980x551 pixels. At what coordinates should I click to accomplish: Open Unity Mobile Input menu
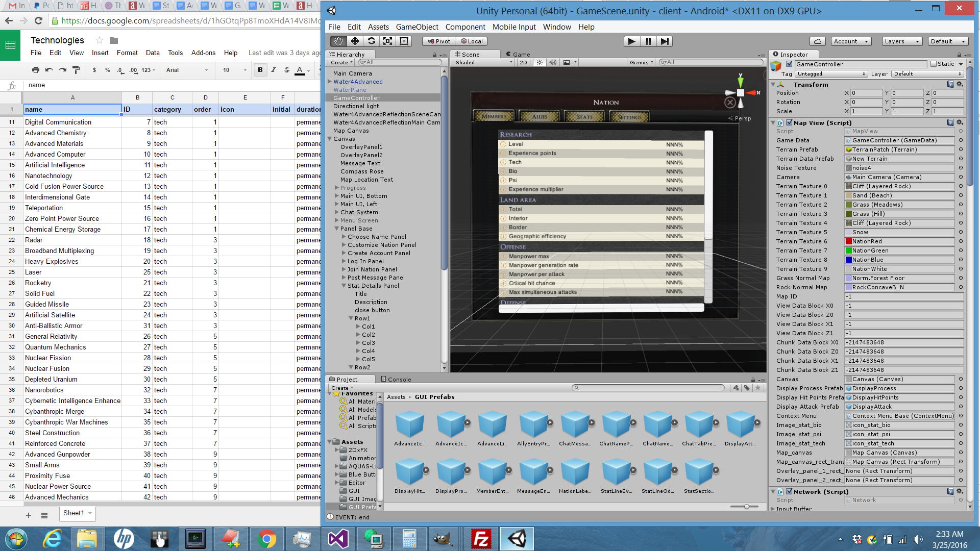coord(514,27)
